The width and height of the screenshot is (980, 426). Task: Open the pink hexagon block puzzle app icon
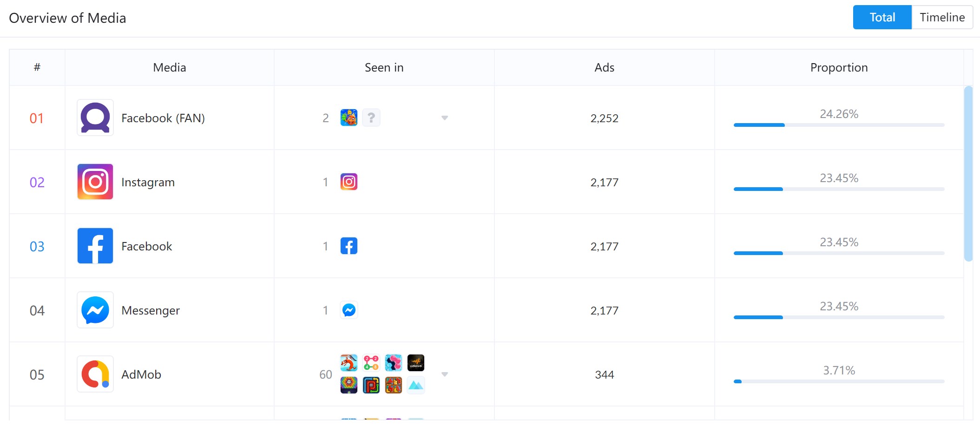point(394,363)
